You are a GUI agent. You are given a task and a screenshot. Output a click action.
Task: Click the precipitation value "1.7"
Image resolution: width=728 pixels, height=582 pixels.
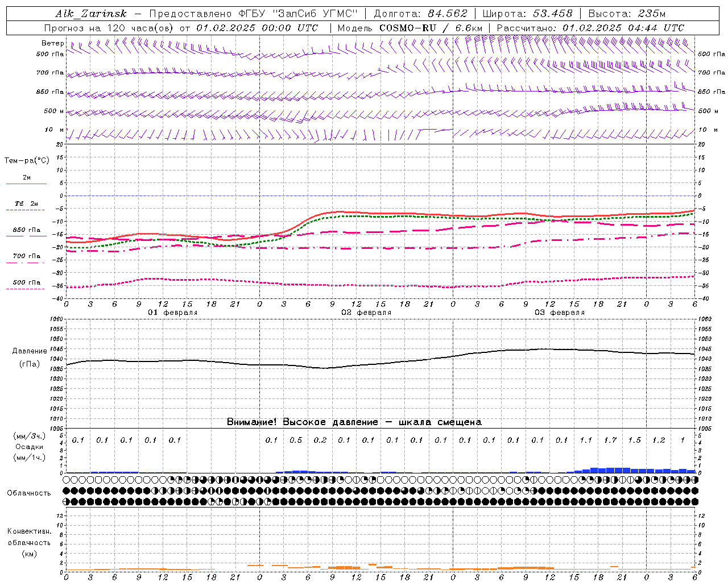coord(610,440)
